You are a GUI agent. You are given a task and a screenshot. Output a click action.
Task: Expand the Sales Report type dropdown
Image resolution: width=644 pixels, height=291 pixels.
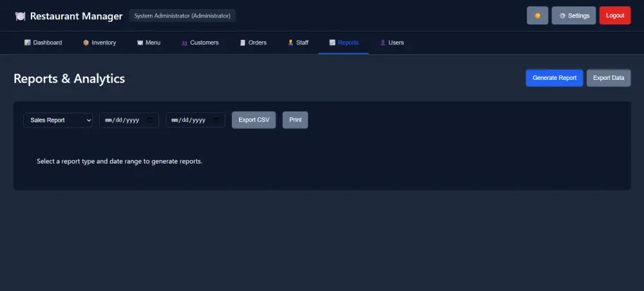coord(58,120)
